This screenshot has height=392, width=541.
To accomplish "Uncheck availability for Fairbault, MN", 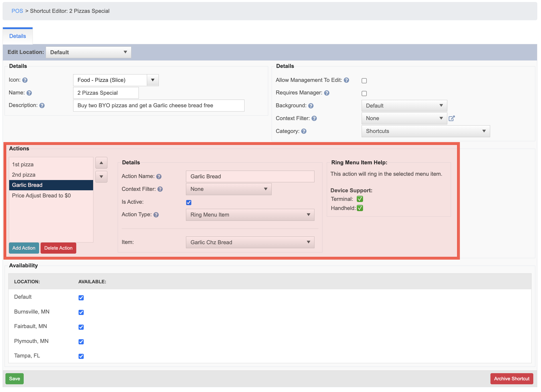I will [x=81, y=327].
